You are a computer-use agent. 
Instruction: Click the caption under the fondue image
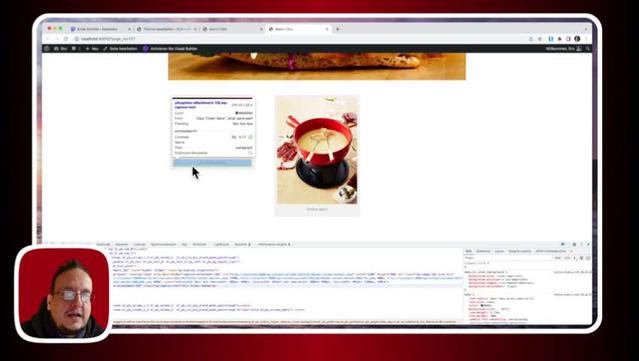click(x=317, y=209)
